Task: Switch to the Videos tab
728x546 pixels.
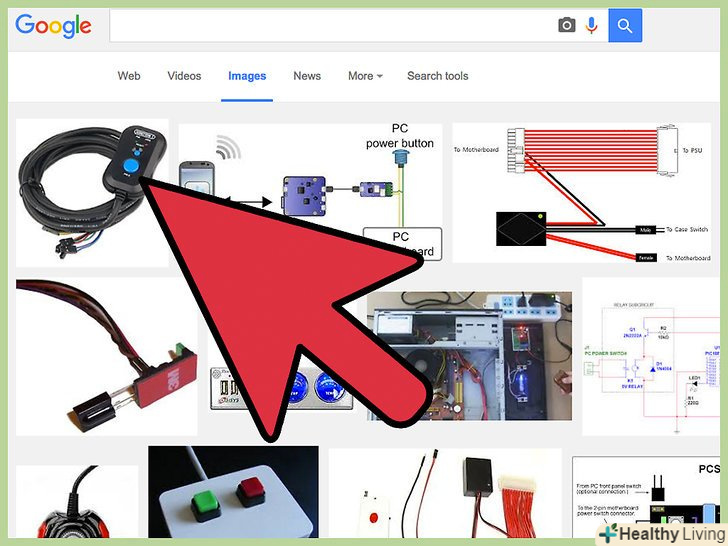Action: click(x=184, y=76)
